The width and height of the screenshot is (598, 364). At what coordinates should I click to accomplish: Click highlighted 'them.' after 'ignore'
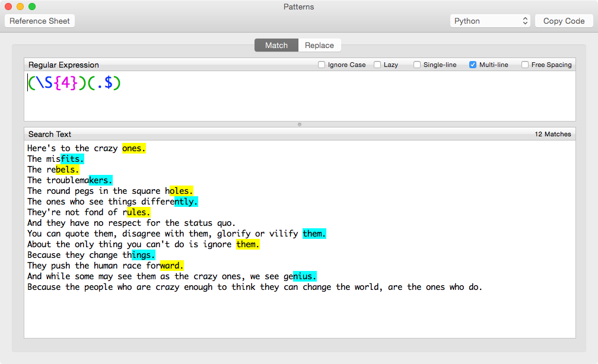248,244
